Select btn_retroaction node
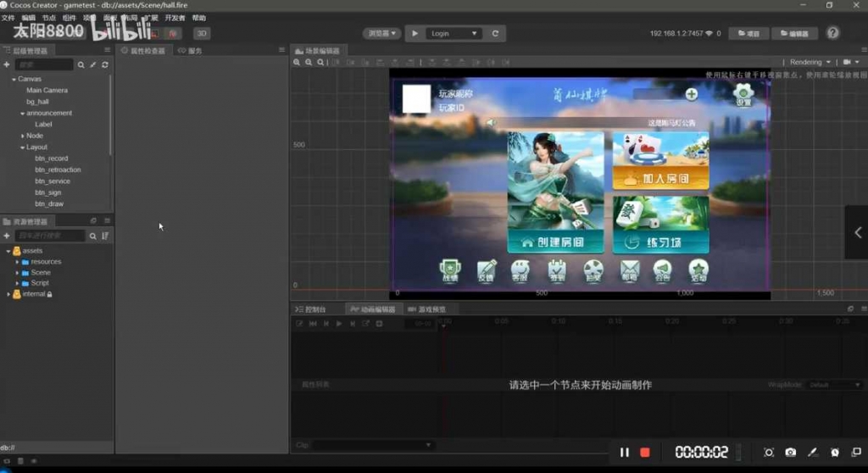Image resolution: width=868 pixels, height=473 pixels. pos(58,170)
